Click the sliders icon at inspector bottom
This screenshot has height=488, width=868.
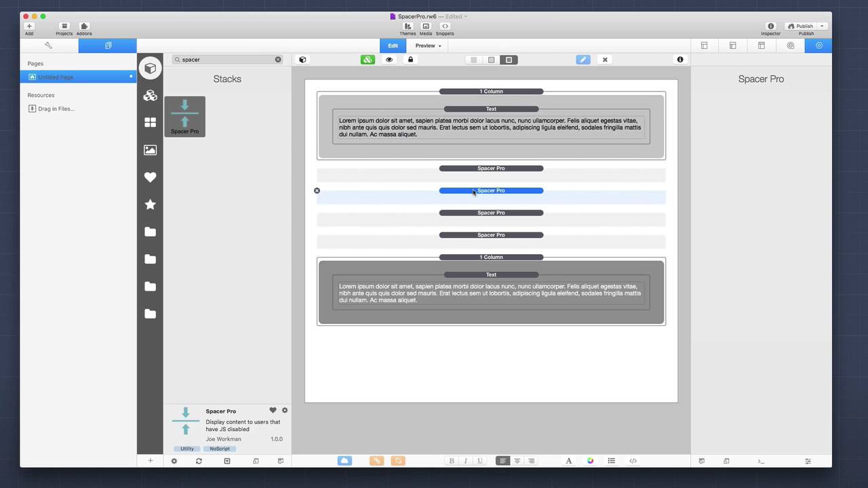[808, 461]
